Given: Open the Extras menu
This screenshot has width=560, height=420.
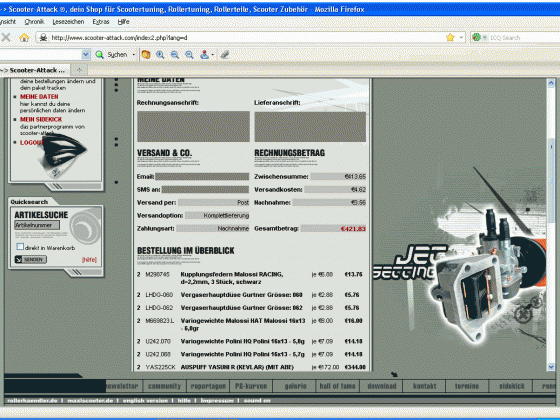Looking at the screenshot, I should pos(101,22).
